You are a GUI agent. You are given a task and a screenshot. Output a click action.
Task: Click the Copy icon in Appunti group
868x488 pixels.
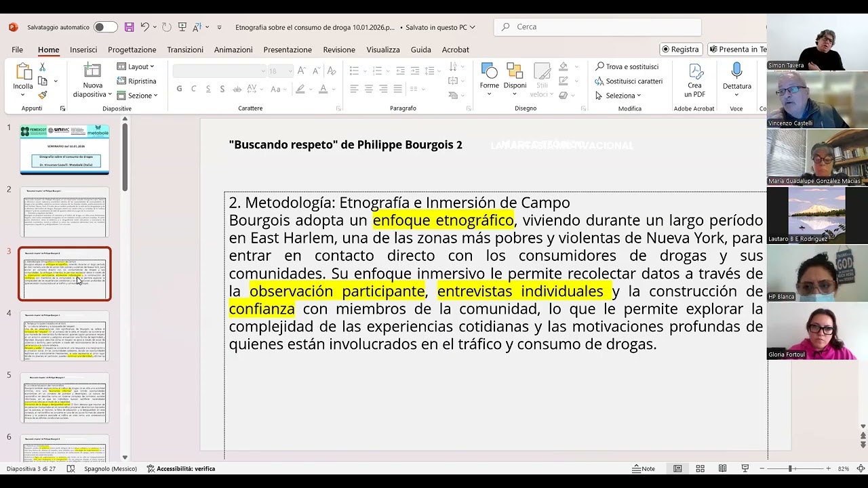[43, 81]
